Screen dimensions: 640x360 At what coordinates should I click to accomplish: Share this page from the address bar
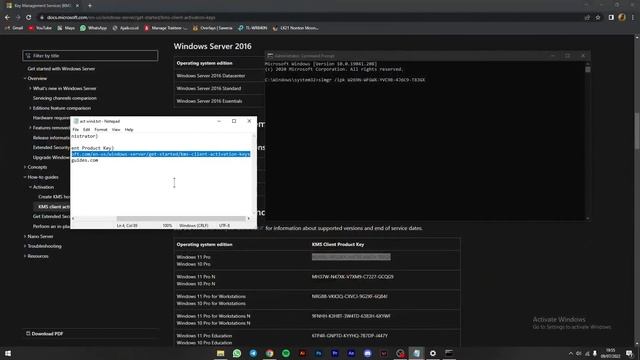(587, 18)
